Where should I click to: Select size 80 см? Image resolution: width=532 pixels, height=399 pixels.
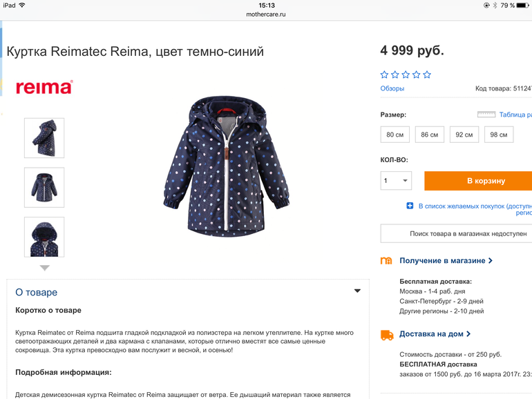tap(395, 135)
